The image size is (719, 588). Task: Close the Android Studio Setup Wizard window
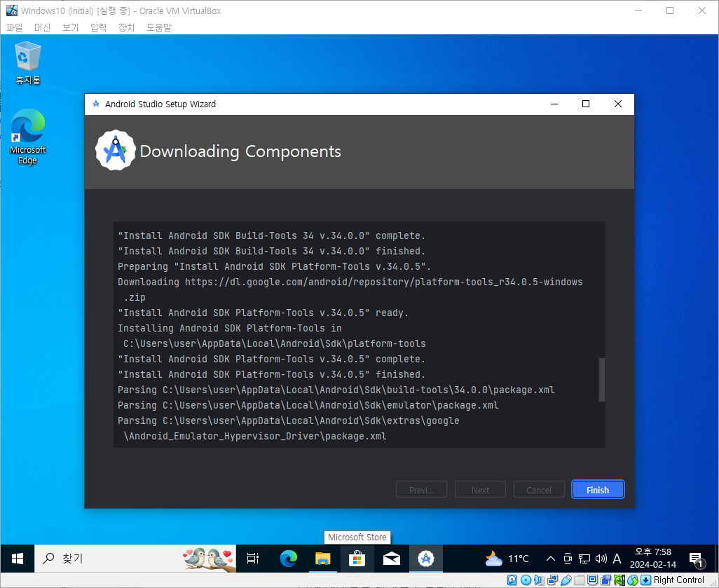pos(617,104)
